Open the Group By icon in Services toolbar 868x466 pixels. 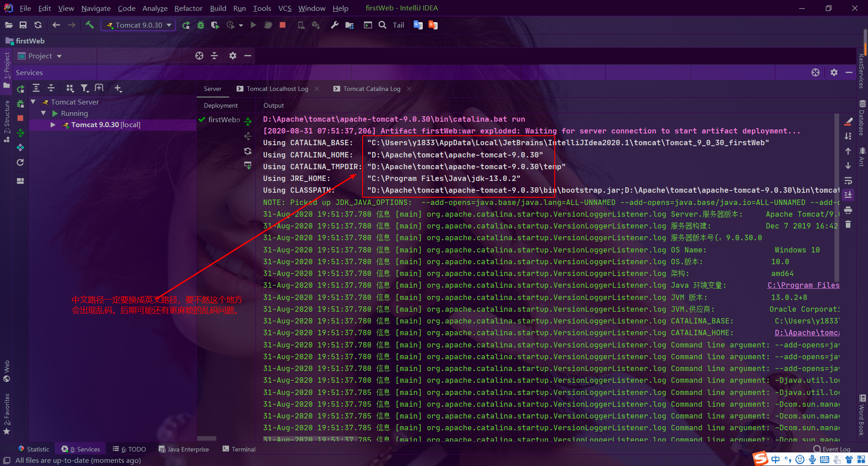pos(70,88)
